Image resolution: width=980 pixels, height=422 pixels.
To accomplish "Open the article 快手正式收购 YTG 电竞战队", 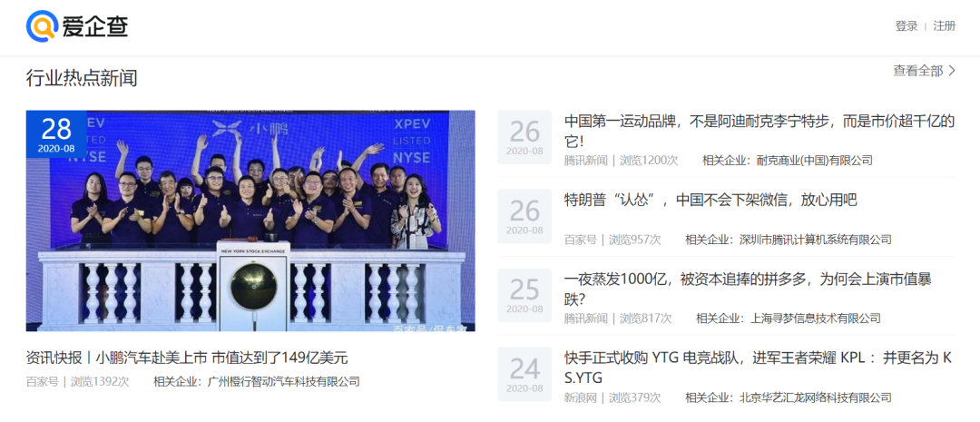I will (758, 368).
